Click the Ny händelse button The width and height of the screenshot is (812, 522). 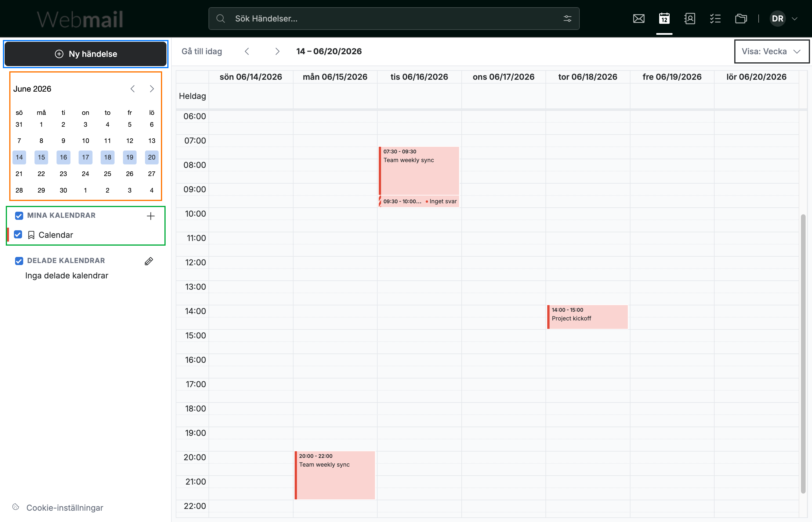85,54
